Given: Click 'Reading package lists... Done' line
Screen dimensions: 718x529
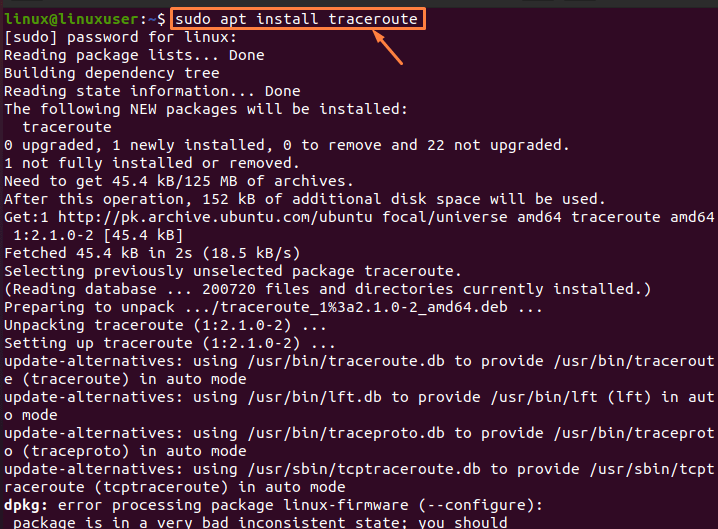Looking at the screenshot, I should pos(134,55).
